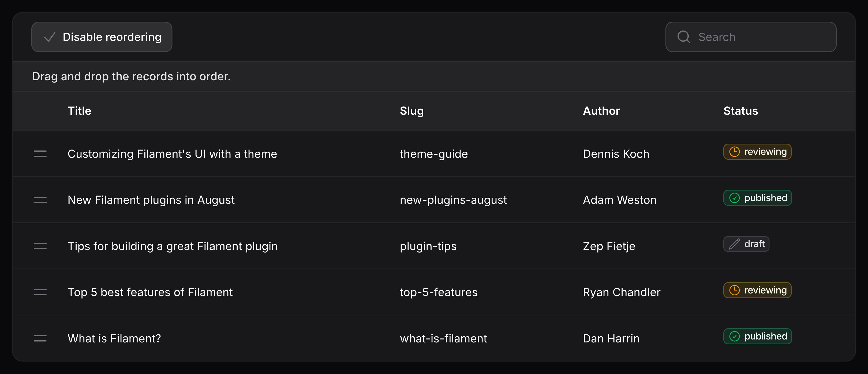Image resolution: width=868 pixels, height=374 pixels.
Task: Click drag handle for New Filament plugins row
Action: point(40,200)
